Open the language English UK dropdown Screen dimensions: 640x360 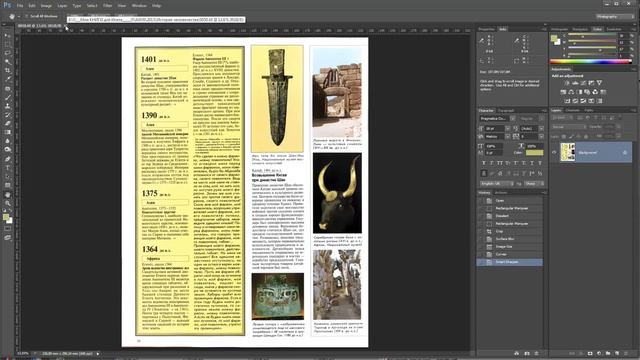(498, 184)
